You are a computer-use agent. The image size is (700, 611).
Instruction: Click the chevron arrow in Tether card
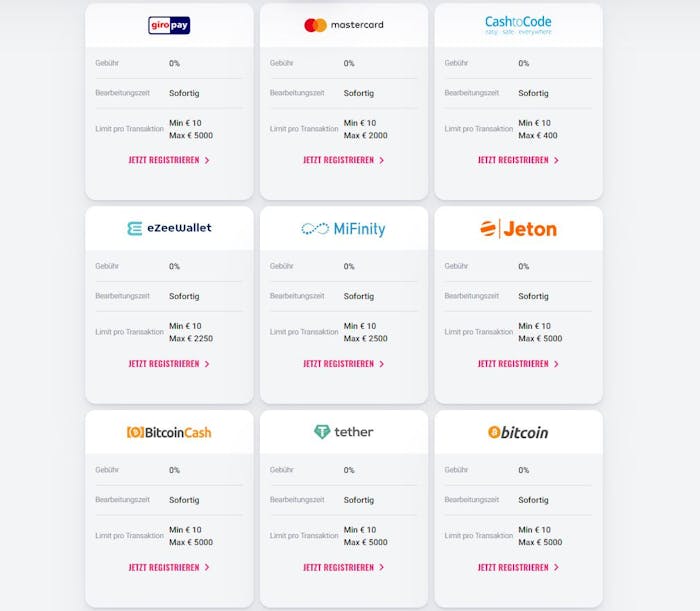pos(382,567)
